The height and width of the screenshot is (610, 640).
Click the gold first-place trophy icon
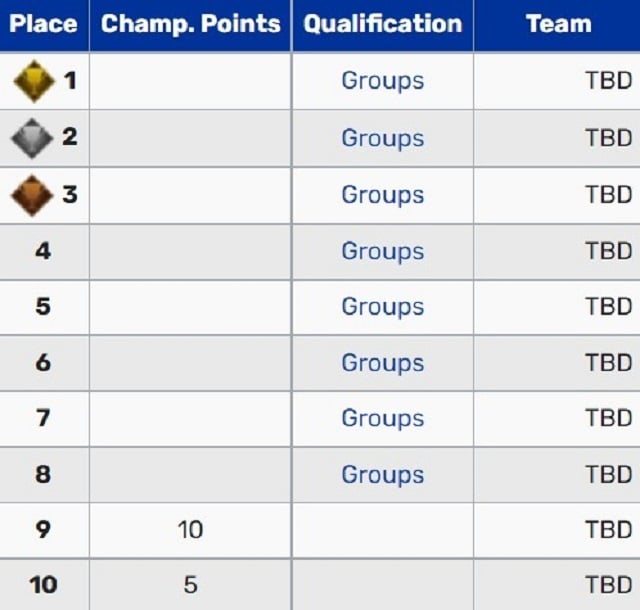(x=34, y=81)
